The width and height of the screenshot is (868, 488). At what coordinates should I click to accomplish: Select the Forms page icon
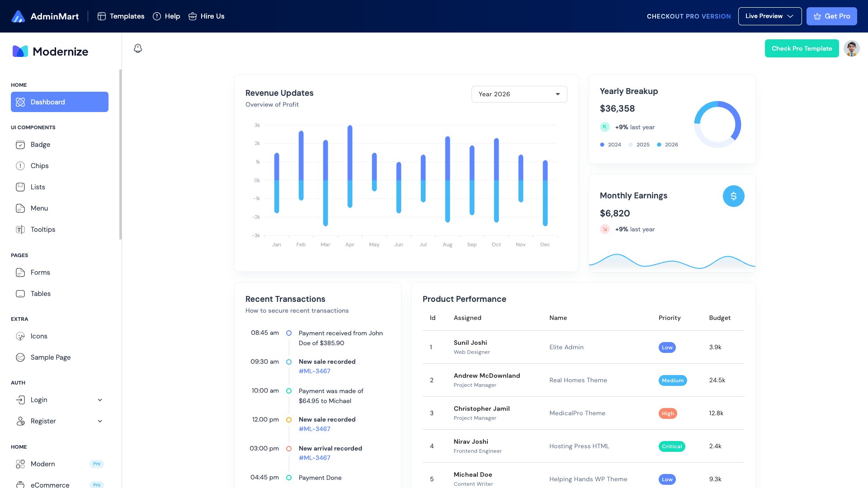pos(20,272)
